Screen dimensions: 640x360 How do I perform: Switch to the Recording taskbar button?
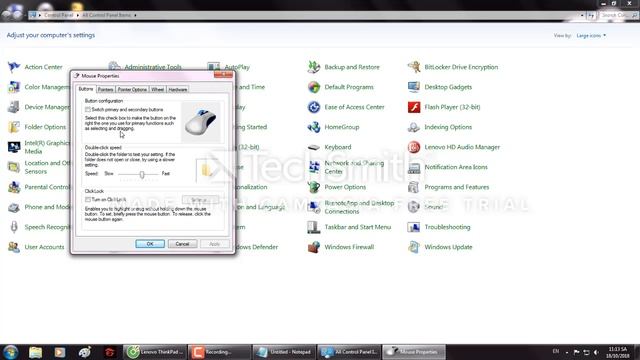coord(220,352)
